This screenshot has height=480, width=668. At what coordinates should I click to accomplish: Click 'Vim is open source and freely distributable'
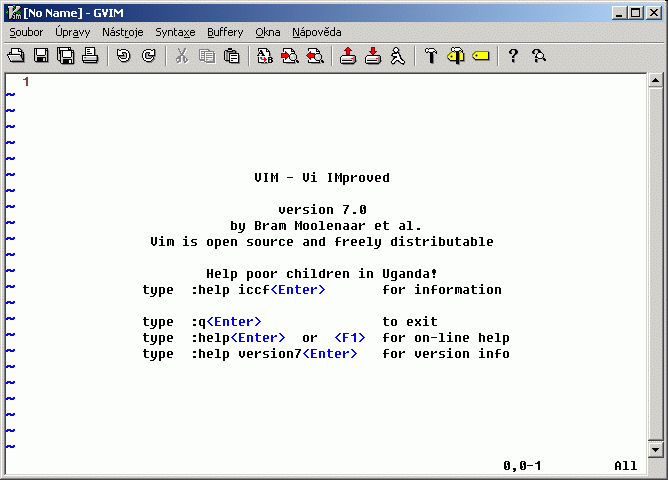click(322, 241)
